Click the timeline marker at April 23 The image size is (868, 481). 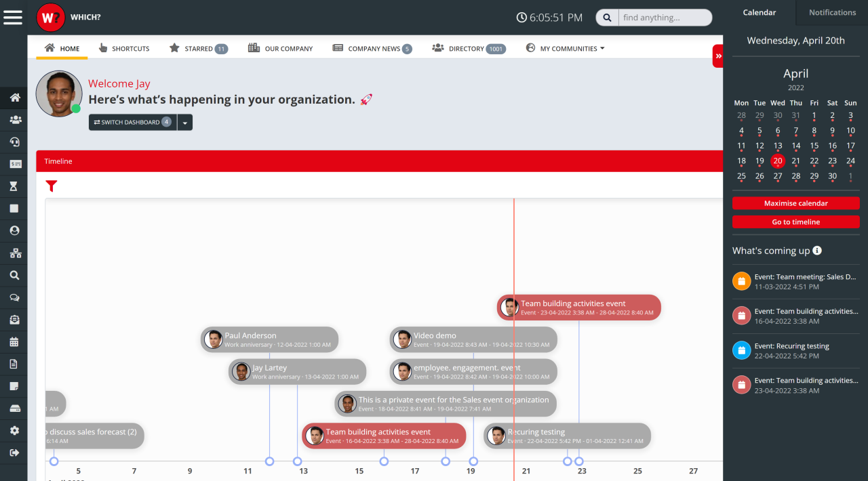[579, 461]
